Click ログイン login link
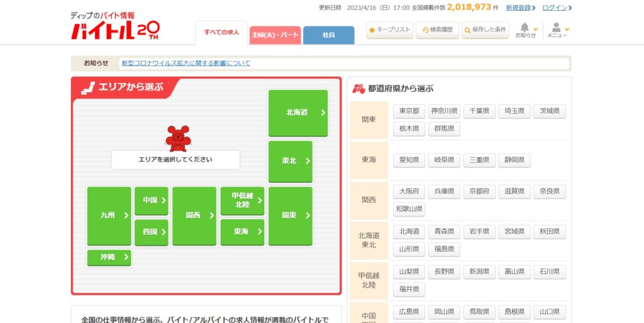This screenshot has width=644, height=323. click(557, 8)
